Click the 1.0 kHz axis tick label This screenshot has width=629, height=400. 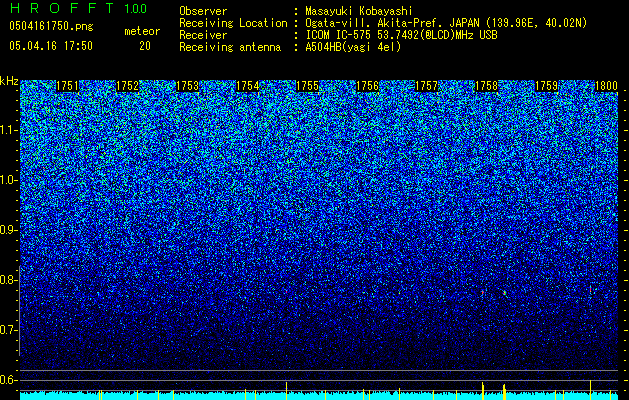coord(9,181)
